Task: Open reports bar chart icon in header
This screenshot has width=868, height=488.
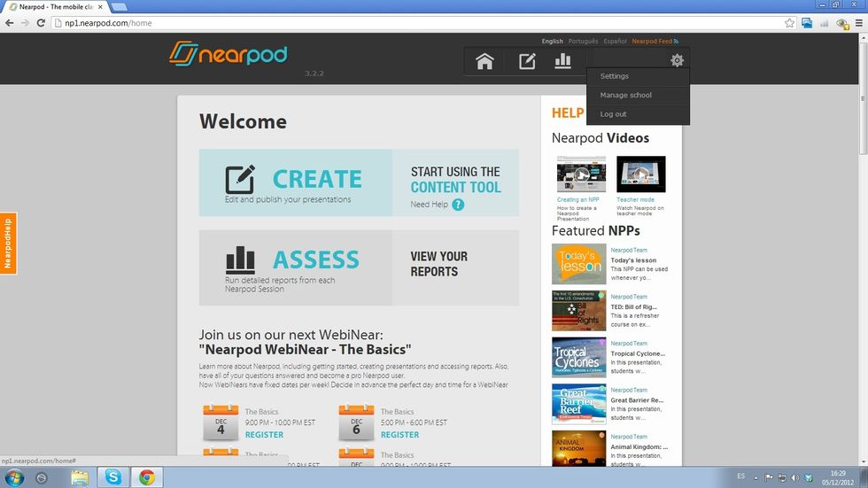Action: (562, 61)
